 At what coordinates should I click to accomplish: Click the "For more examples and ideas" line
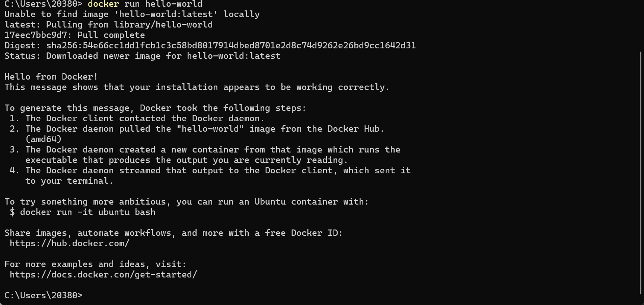click(x=95, y=264)
